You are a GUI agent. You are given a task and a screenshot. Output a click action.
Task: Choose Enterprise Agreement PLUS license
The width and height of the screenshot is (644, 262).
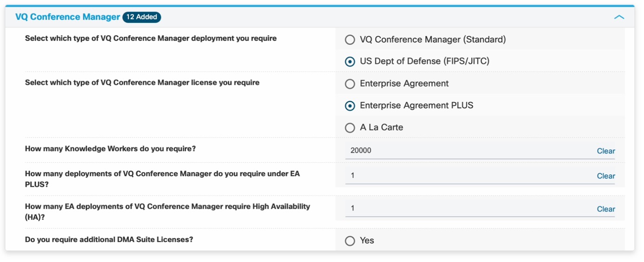tap(350, 106)
